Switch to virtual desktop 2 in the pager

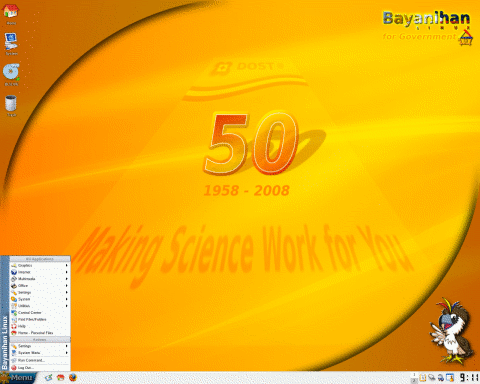point(414,381)
